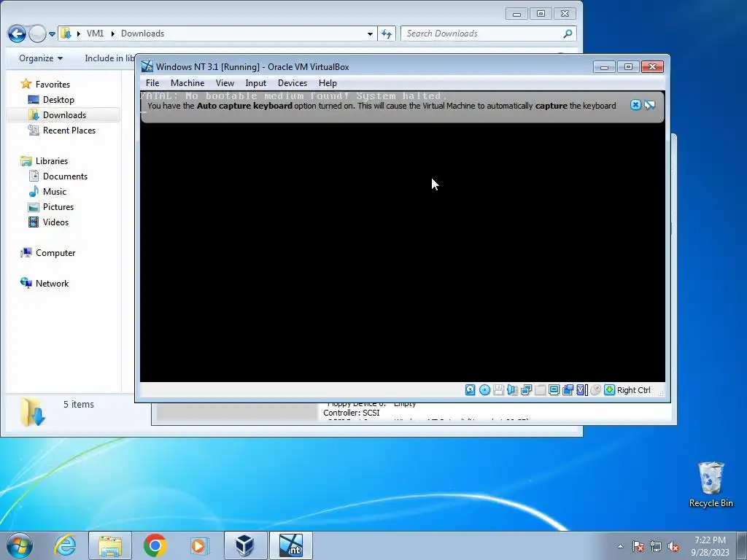
Task: Open the Organize dropdown menu
Action: 41,58
